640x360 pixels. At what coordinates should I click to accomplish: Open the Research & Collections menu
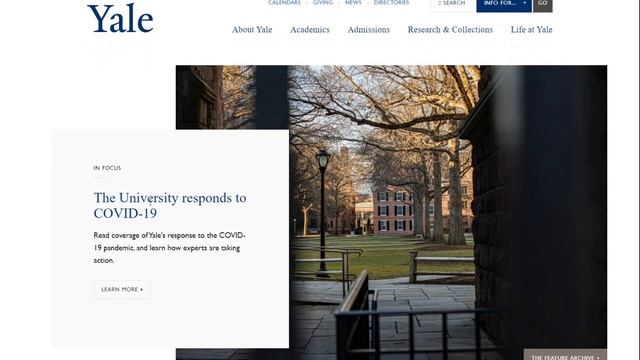point(450,30)
